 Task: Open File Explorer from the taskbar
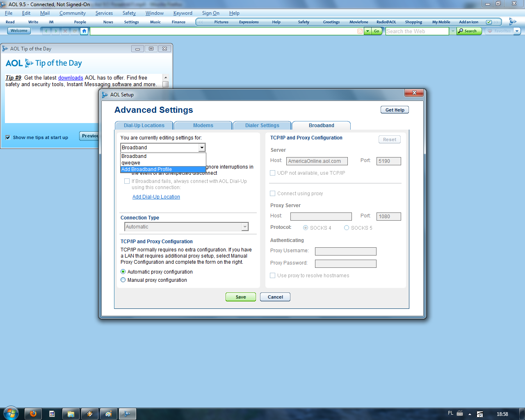pos(71,414)
